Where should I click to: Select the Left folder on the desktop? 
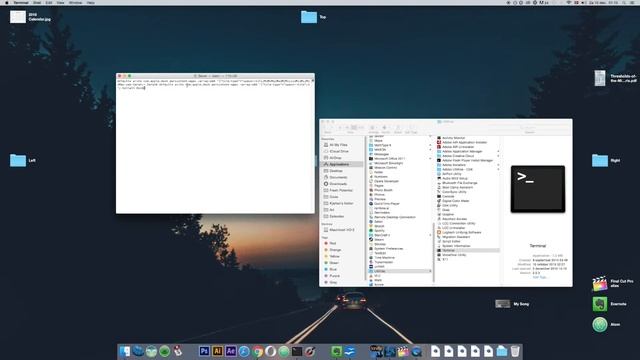pos(18,160)
